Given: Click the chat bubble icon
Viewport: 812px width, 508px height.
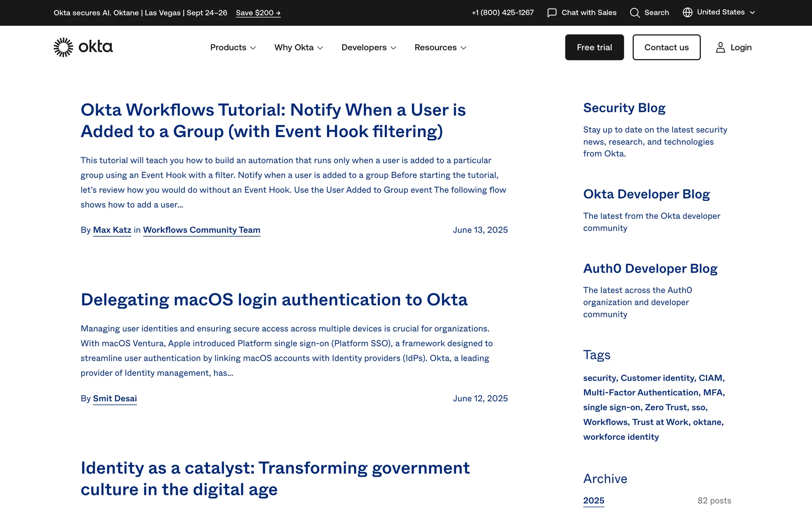Looking at the screenshot, I should click(552, 13).
